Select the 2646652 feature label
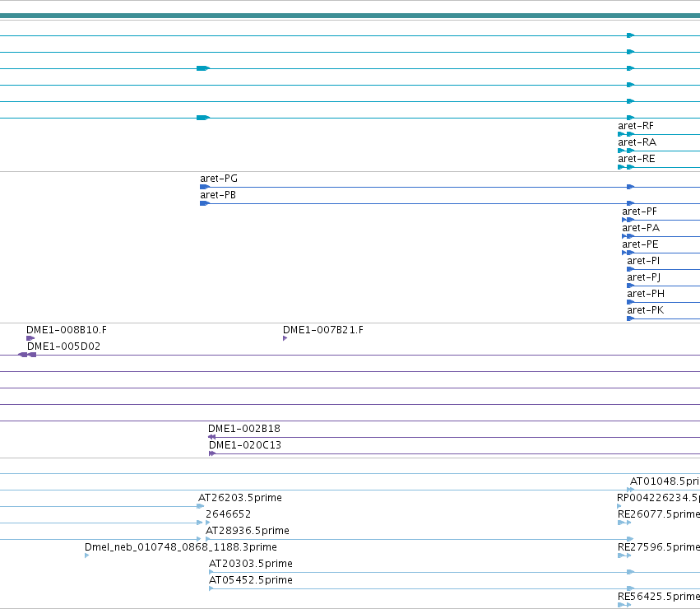 [x=228, y=514]
